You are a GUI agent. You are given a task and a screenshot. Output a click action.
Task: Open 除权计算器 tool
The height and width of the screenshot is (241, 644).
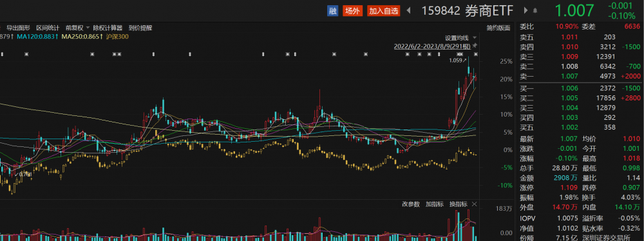(x=108, y=28)
